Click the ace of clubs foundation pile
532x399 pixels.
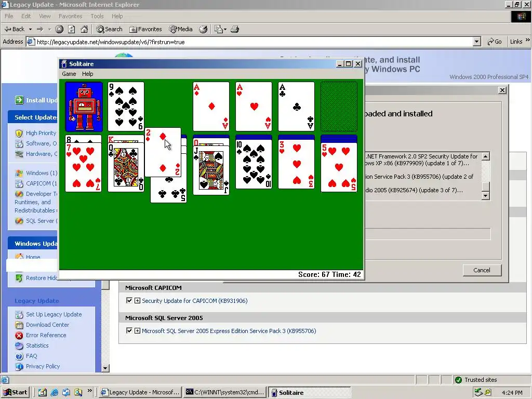click(296, 107)
